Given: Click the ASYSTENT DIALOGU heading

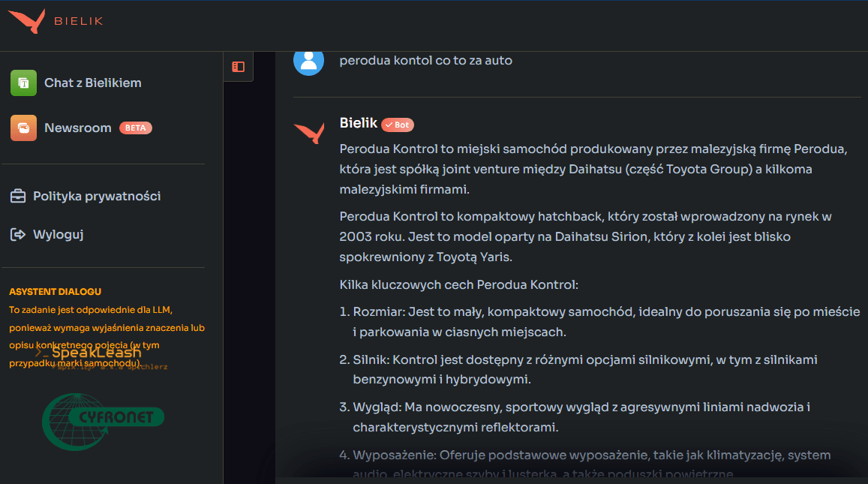Looking at the screenshot, I should coord(55,292).
